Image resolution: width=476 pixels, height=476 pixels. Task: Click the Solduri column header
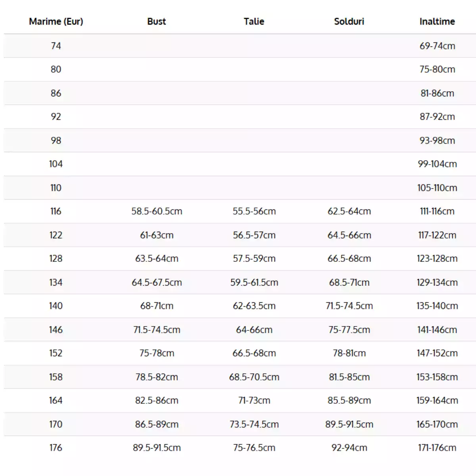349,21
